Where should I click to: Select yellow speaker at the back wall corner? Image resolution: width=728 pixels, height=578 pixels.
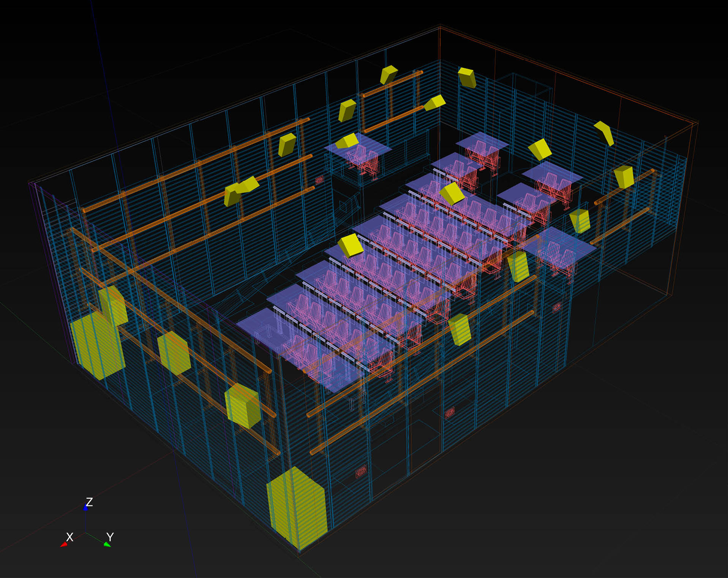(467, 77)
